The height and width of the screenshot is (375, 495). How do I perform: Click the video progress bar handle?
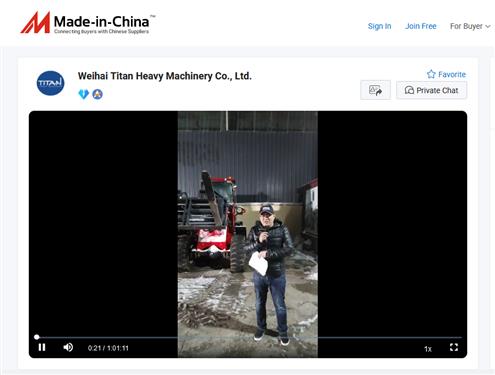37,337
